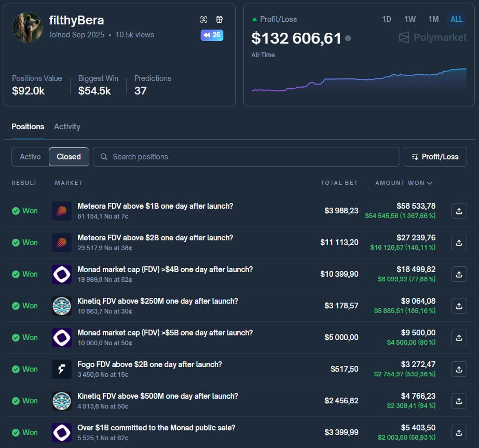Viewport: 479px width, 448px height.
Task: Share the Monad >$5B position
Action: pyautogui.click(x=459, y=337)
